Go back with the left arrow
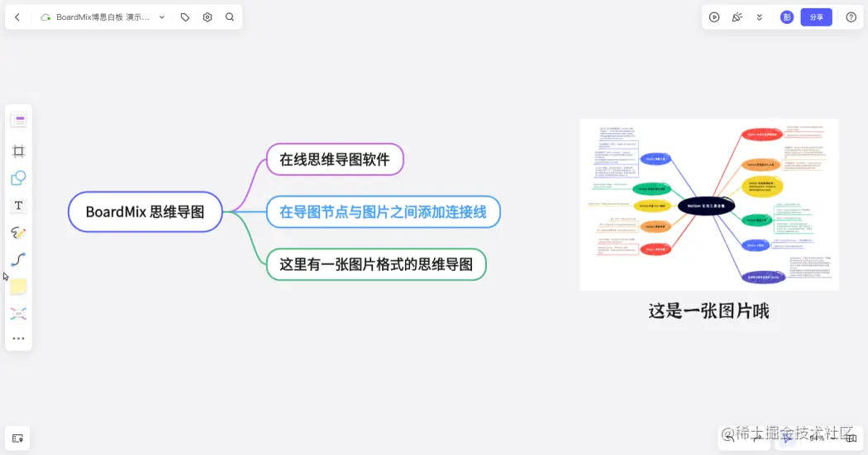The height and width of the screenshot is (455, 868). point(17,17)
